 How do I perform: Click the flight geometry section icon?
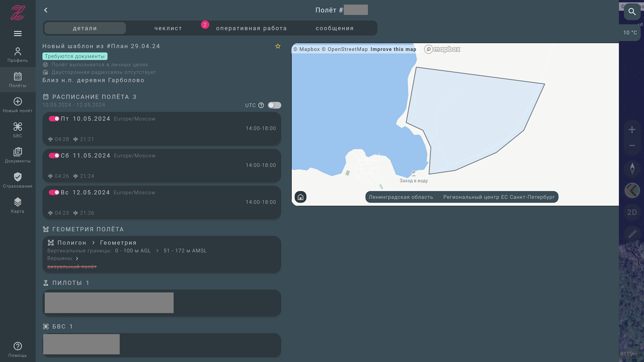pyautogui.click(x=46, y=229)
